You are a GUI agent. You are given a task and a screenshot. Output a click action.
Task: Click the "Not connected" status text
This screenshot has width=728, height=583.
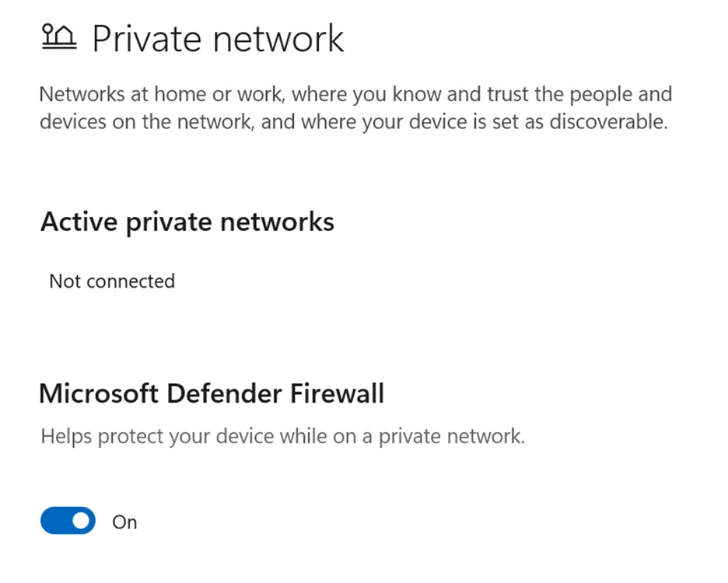[x=112, y=281]
